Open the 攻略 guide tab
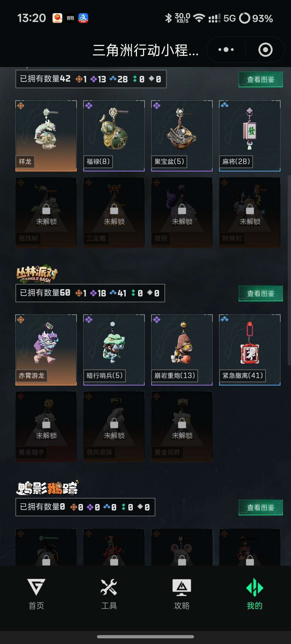Image resolution: width=291 pixels, height=644 pixels. pyautogui.click(x=182, y=594)
